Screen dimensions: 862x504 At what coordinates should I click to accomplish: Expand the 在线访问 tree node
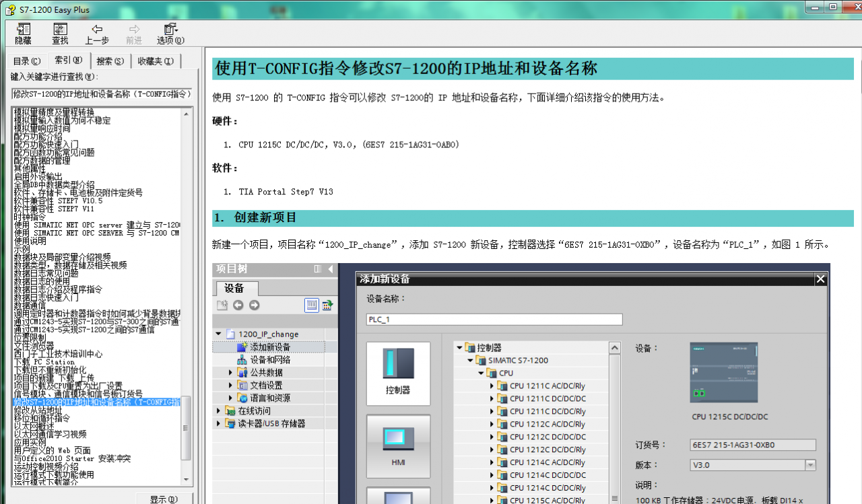[218, 410]
